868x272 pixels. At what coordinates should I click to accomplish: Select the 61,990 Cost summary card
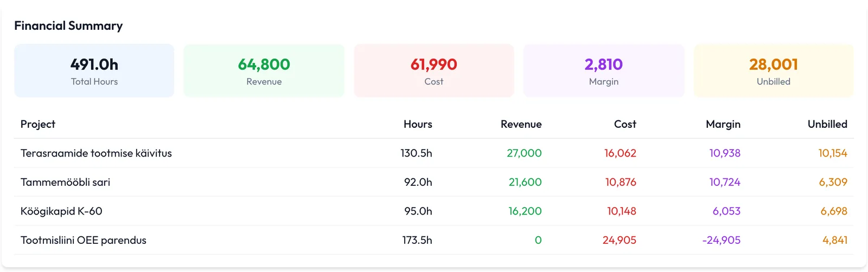pos(434,71)
